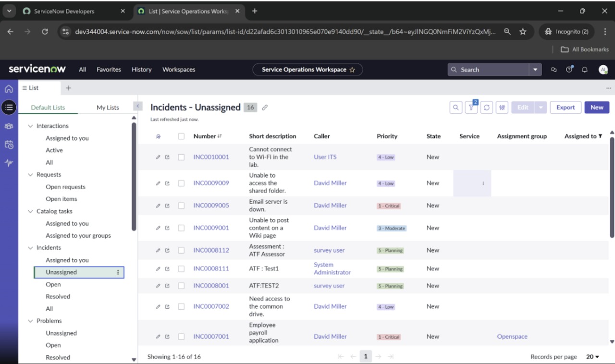The image size is (615, 364).
Task: Collapse the Incidents group
Action: point(30,248)
